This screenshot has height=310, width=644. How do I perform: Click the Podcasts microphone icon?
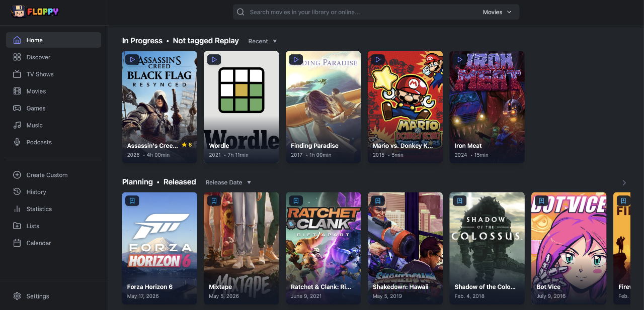point(17,143)
